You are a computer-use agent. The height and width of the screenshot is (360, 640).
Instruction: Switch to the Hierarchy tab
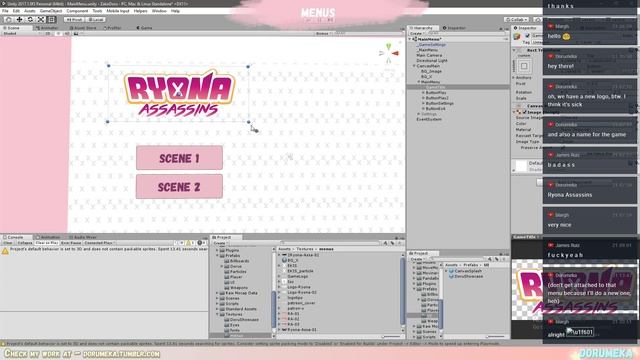coord(422,28)
